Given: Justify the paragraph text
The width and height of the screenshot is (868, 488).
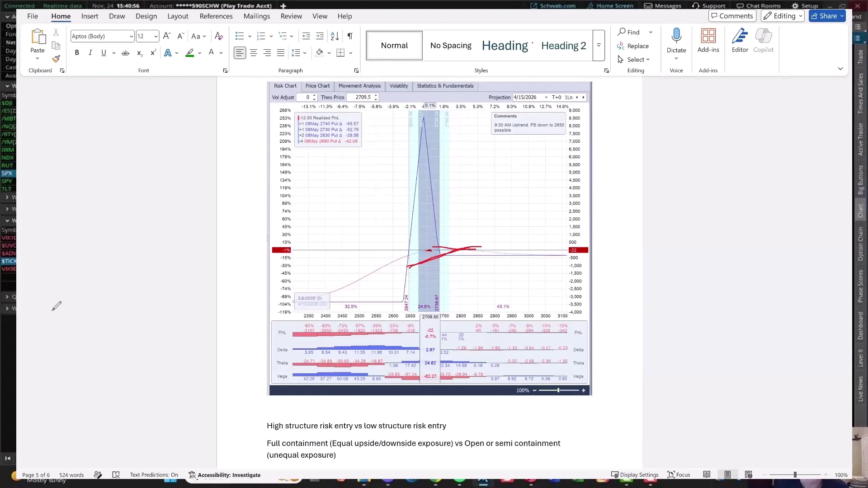Looking at the screenshot, I should click(x=281, y=53).
